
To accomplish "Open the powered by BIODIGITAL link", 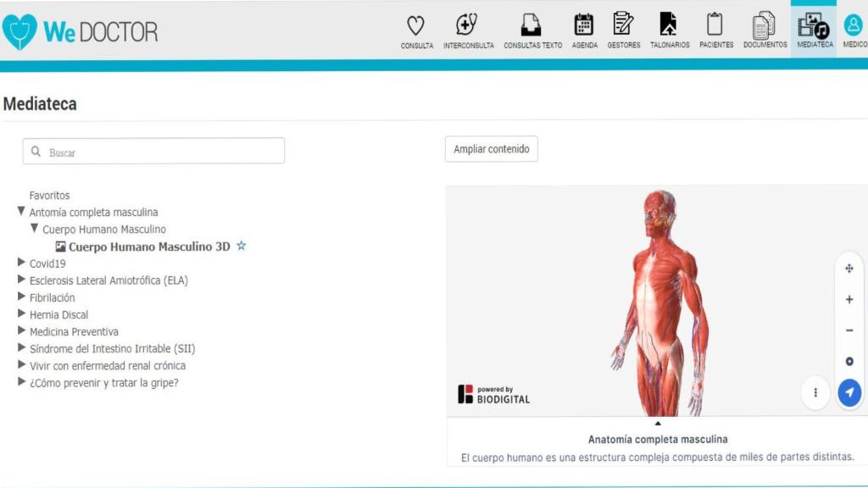I will (x=495, y=392).
